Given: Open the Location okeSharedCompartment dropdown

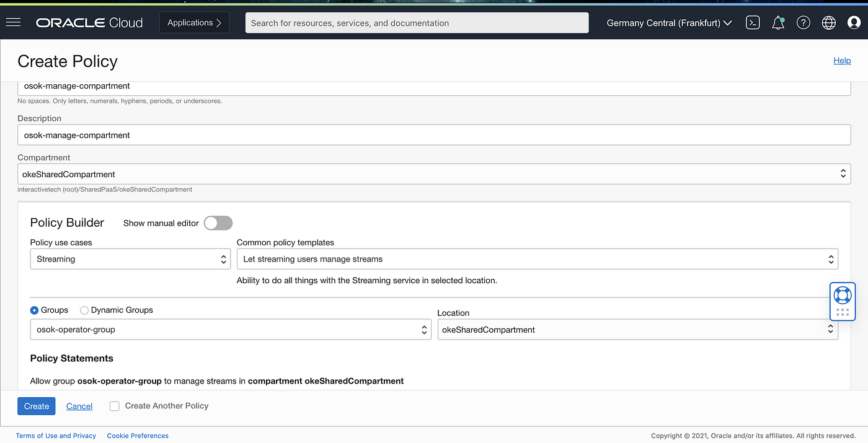Looking at the screenshot, I should 638,330.
